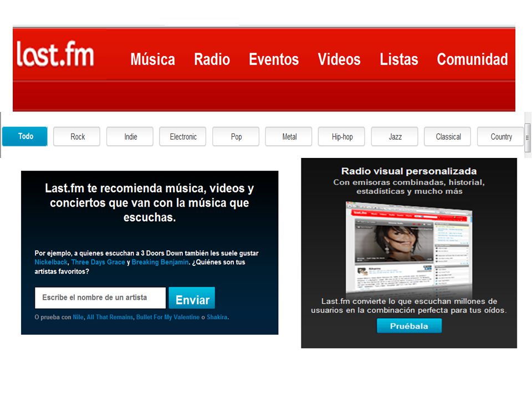Choose the Country genre tab
The image size is (532, 399).
coord(500,136)
